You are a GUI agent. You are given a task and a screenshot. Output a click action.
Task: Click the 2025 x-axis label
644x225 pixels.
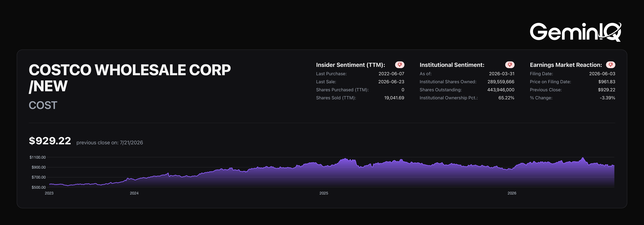click(324, 193)
